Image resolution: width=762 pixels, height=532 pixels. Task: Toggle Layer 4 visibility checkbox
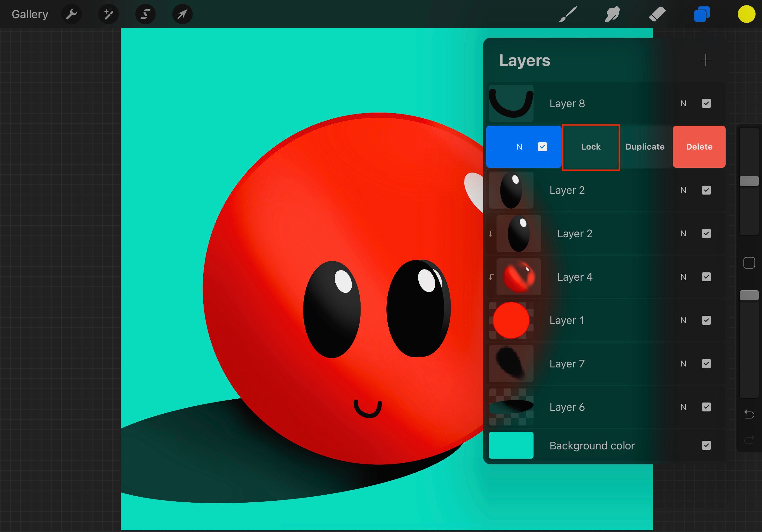706,277
